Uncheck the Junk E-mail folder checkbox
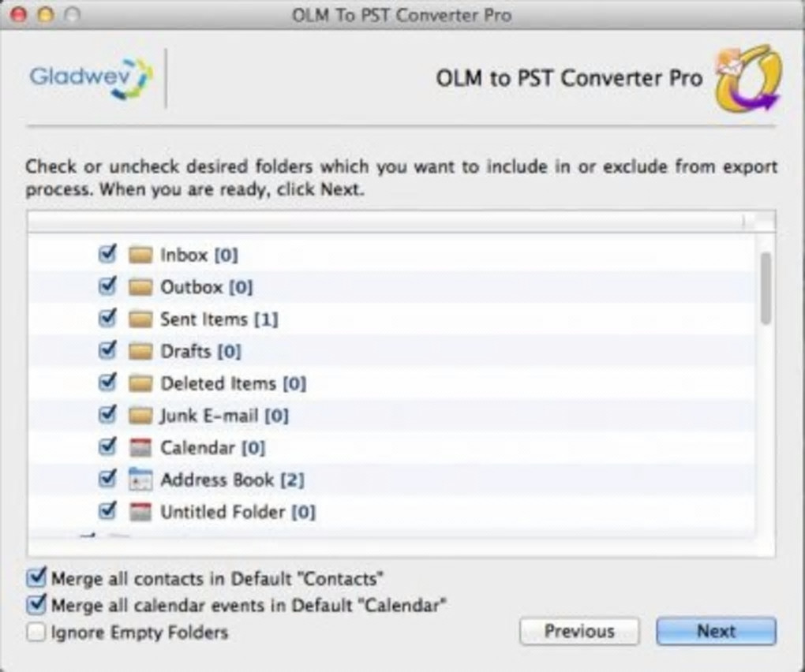This screenshot has height=672, width=805. coord(107,415)
